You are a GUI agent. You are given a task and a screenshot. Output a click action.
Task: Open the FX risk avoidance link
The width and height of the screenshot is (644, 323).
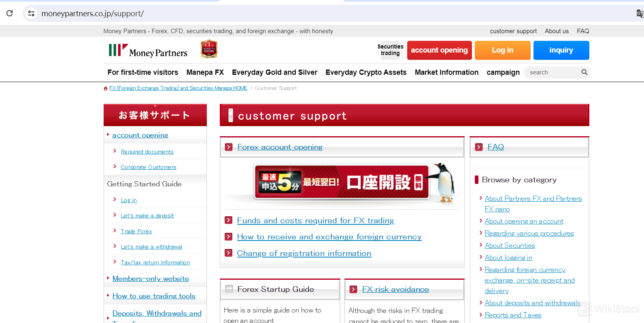pos(395,289)
